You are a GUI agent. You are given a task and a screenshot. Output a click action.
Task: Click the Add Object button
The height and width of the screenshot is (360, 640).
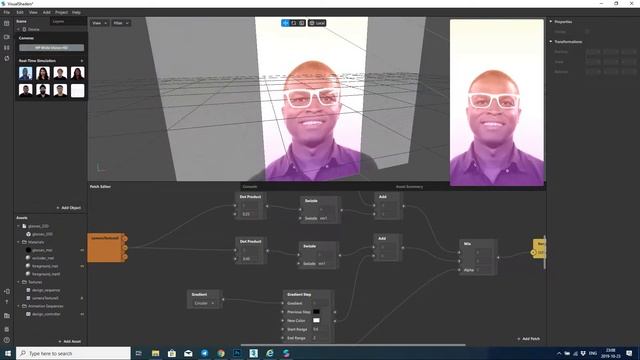point(69,208)
